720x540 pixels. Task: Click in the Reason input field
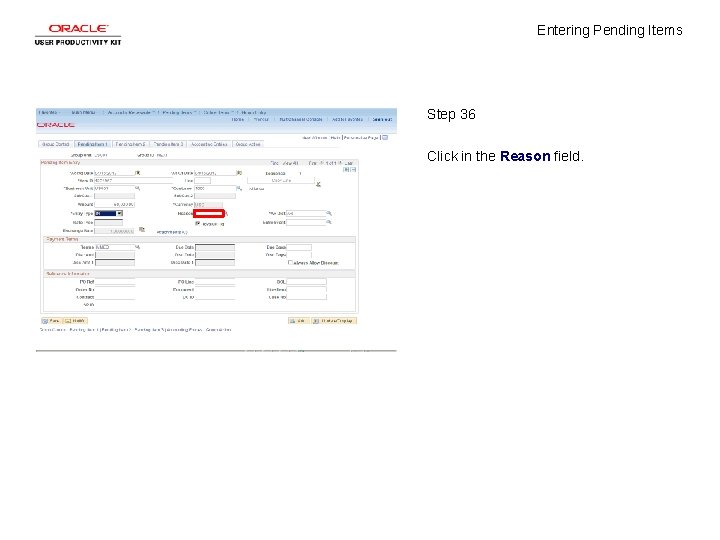(209, 214)
